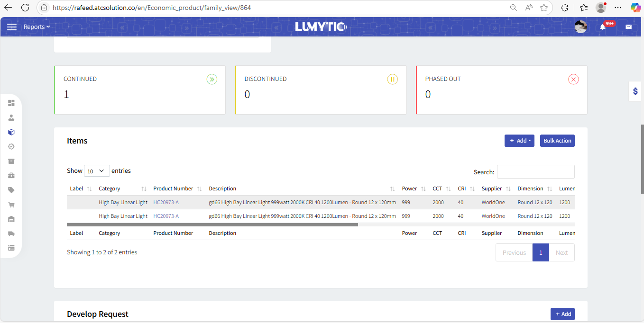Open the show entries count dropdown
This screenshot has width=644, height=323.
pos(96,171)
